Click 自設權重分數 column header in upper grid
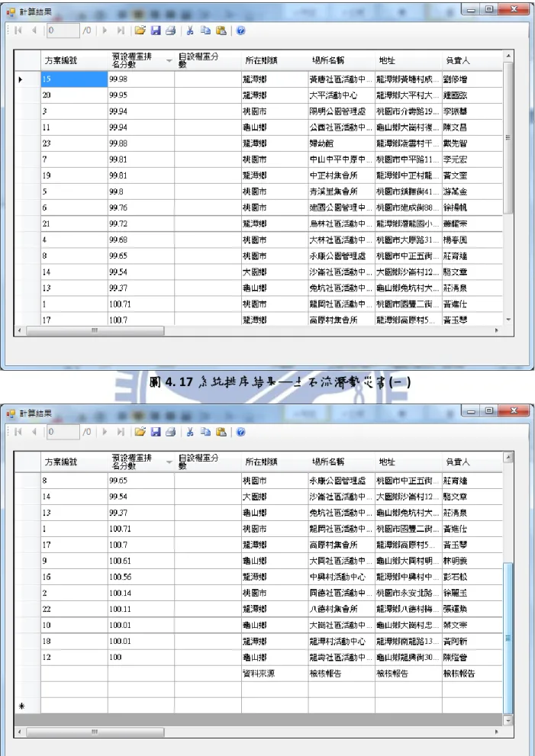 click(x=208, y=60)
